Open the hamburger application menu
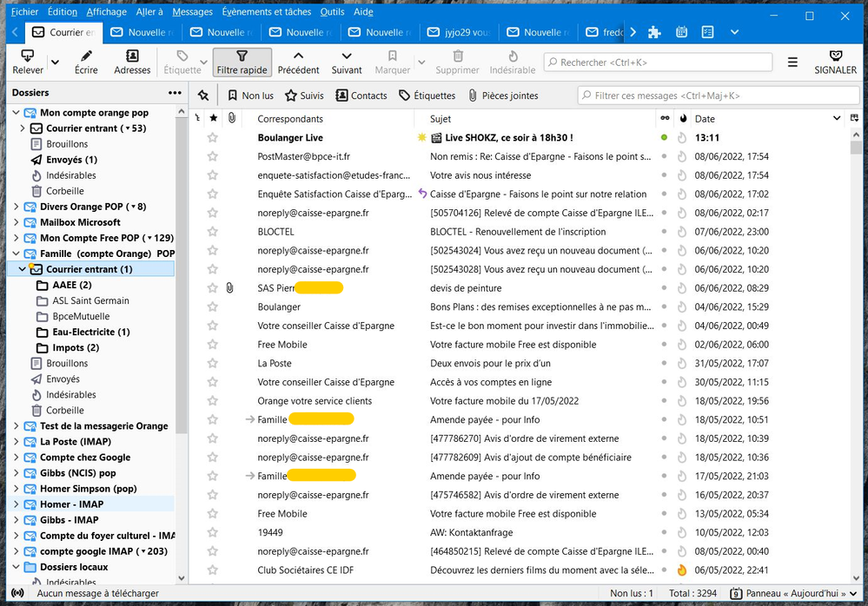 [792, 63]
